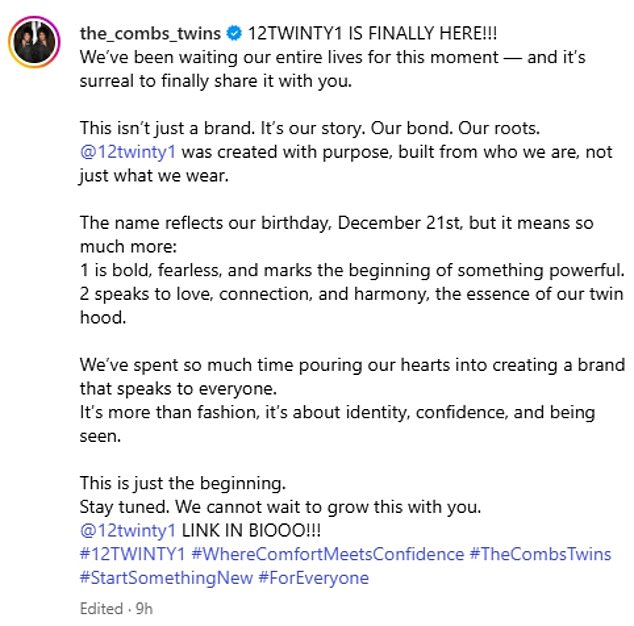The width and height of the screenshot is (634, 626).
Task: Open the #ForEveryone hashtag
Action: 313,577
